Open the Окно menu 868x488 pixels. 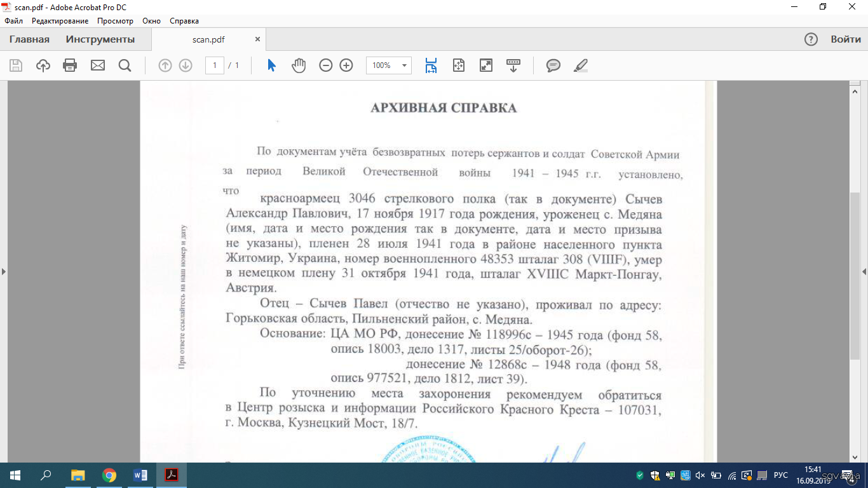[152, 21]
